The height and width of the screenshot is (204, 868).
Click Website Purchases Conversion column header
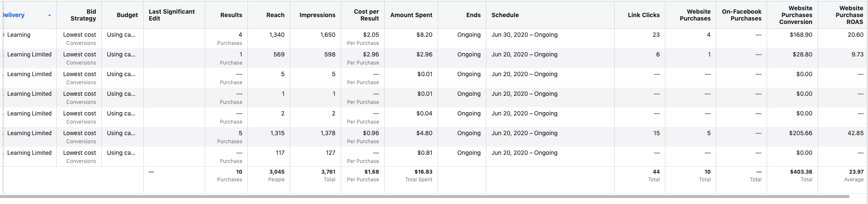pos(795,15)
